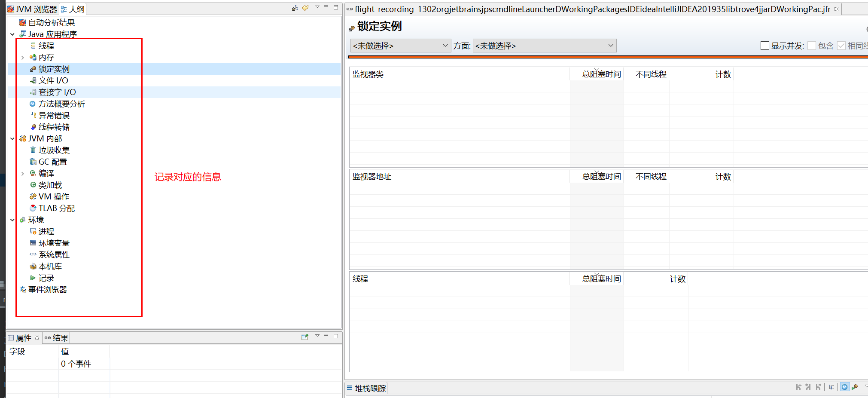Sort 监视器地址 table by 计数
The width and height of the screenshot is (868, 398).
coord(701,176)
